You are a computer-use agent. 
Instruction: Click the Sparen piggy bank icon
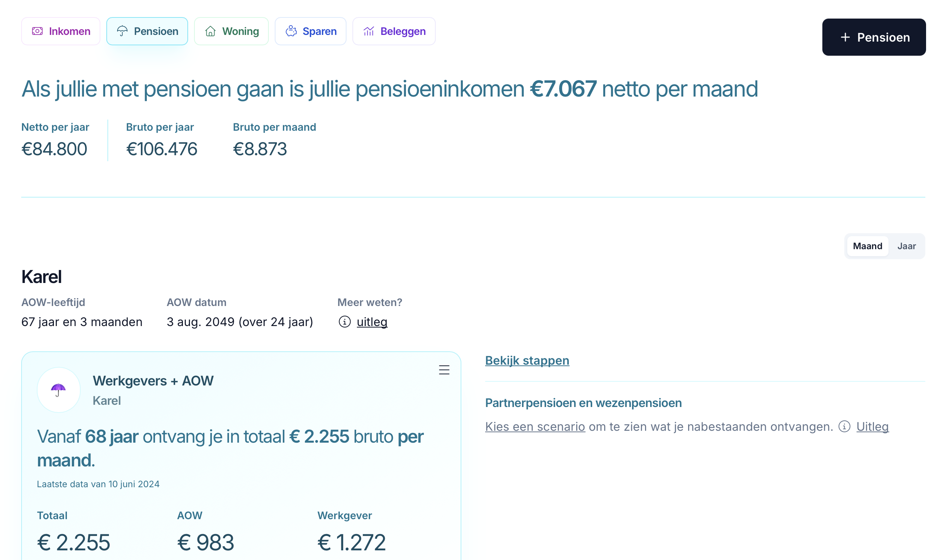click(291, 31)
